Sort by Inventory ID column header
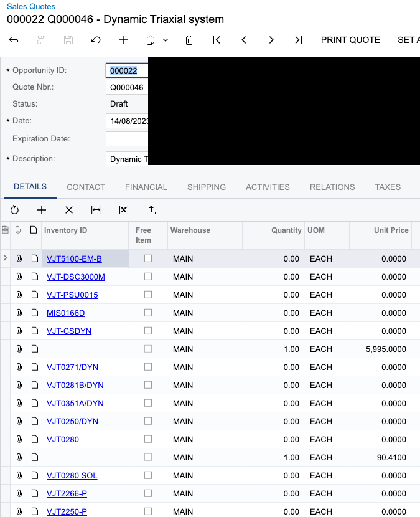This screenshot has width=420, height=517. (x=65, y=230)
